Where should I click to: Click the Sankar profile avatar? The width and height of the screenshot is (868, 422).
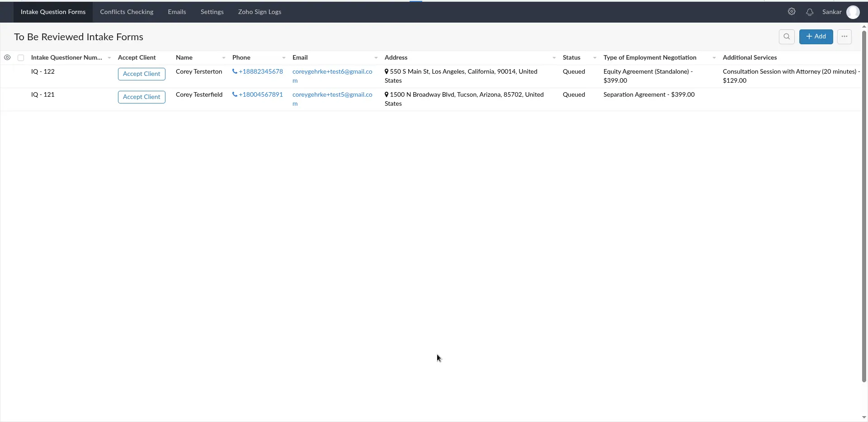[853, 12]
